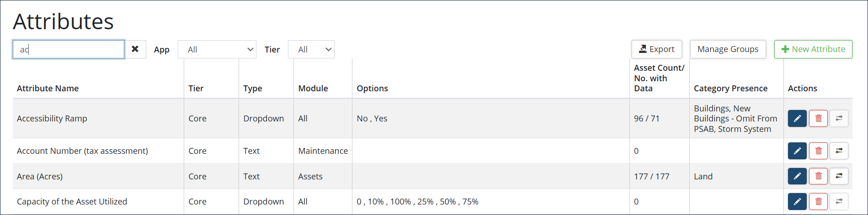Click into the attribute search field
This screenshot has height=215, width=868.
69,49
